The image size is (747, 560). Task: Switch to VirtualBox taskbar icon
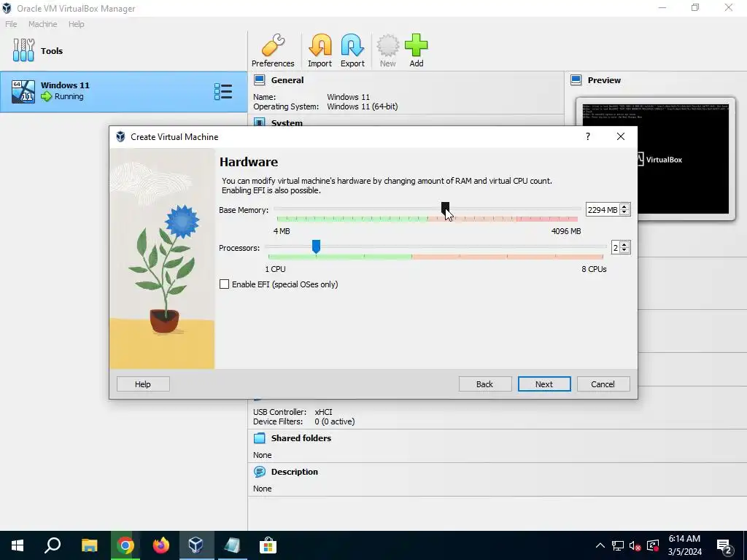click(196, 545)
